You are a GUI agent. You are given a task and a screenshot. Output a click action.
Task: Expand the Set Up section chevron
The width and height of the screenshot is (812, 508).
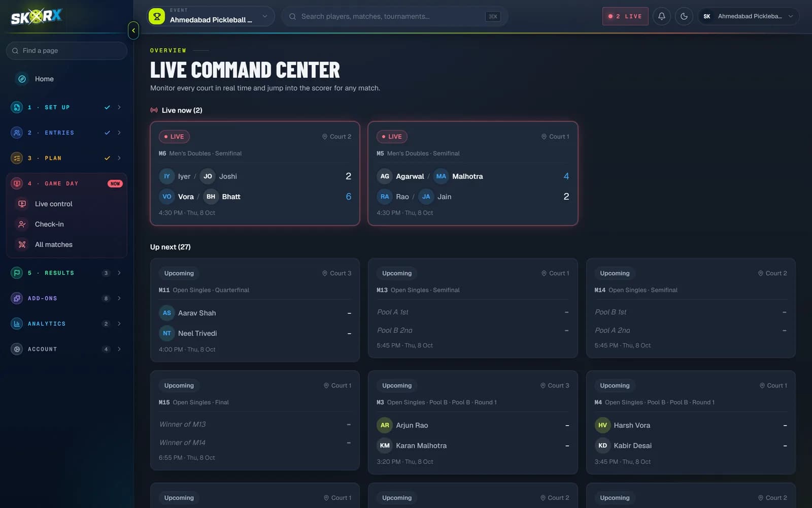pyautogui.click(x=119, y=107)
